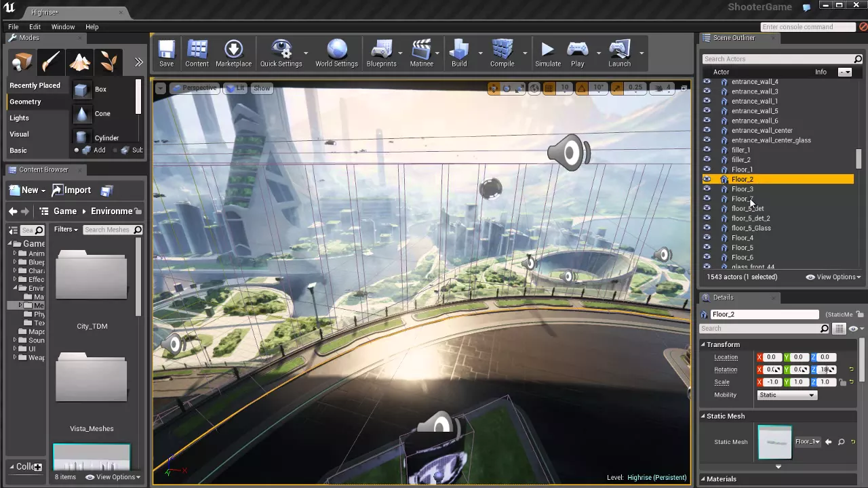Viewport: 868px width, 488px height.
Task: Toggle grid snapping in viewport
Action: click(x=549, y=88)
